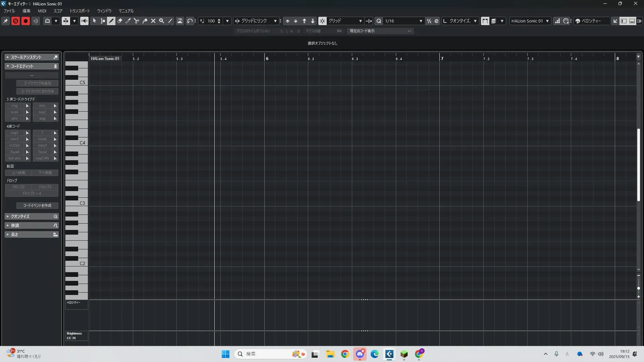The width and height of the screenshot is (644, 362).
Task: Select the Mute X tool
Action: pos(153,21)
